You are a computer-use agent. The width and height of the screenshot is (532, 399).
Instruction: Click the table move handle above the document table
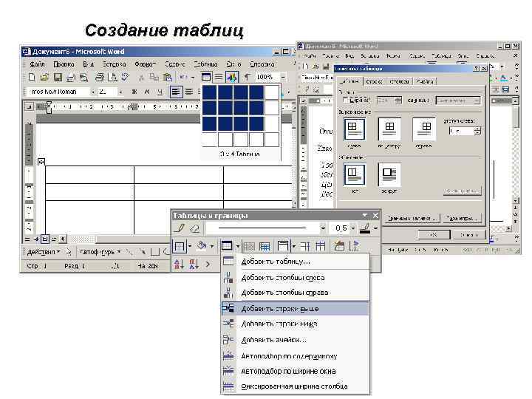click(41, 162)
